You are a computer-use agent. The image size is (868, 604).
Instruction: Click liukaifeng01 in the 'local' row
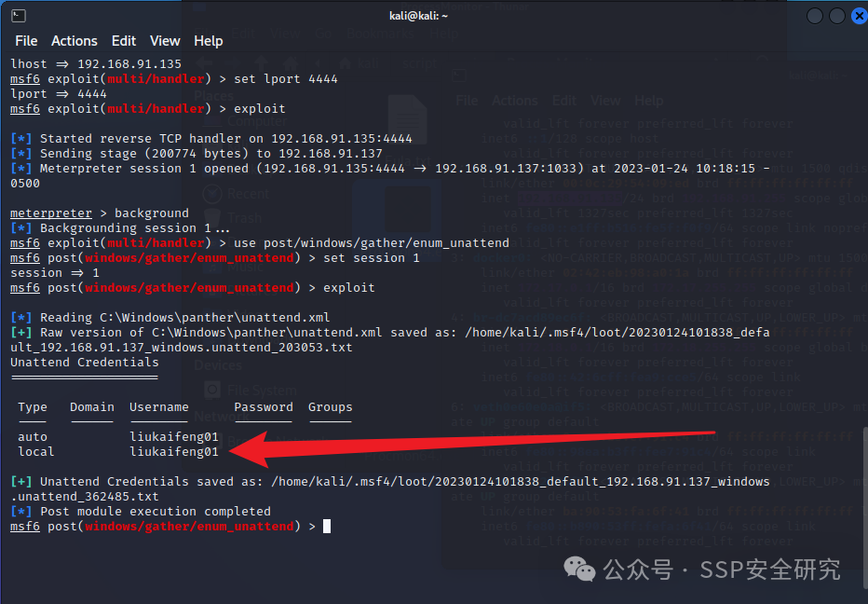[174, 452]
